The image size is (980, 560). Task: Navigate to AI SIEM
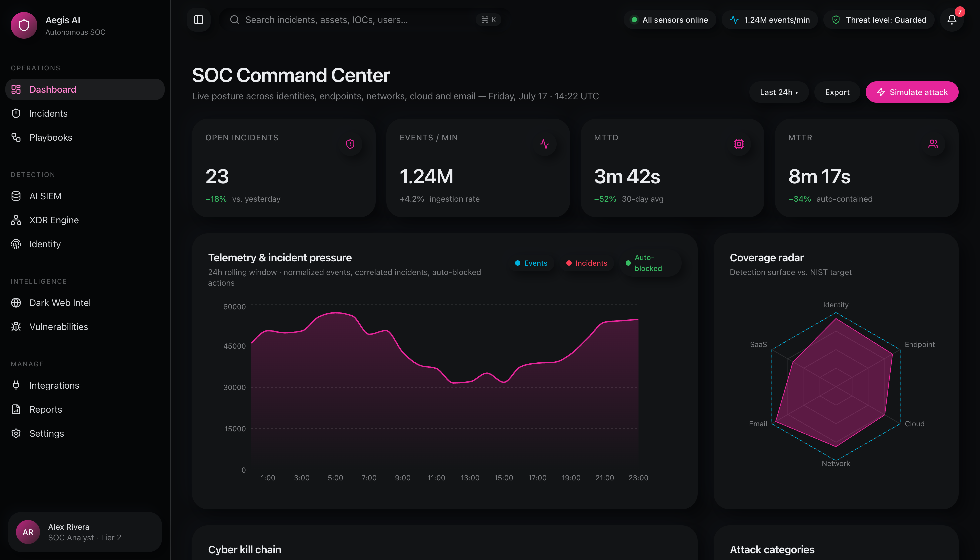click(85, 196)
